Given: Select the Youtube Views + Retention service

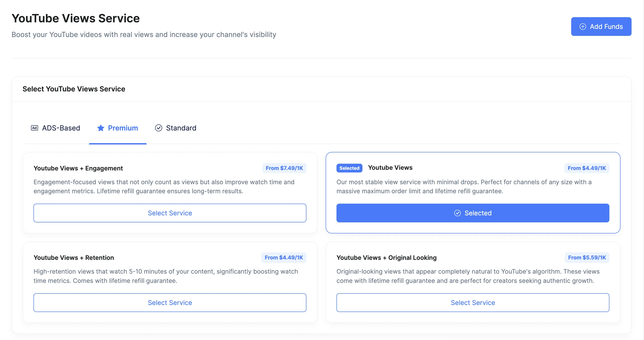Looking at the screenshot, I should click(x=170, y=303).
